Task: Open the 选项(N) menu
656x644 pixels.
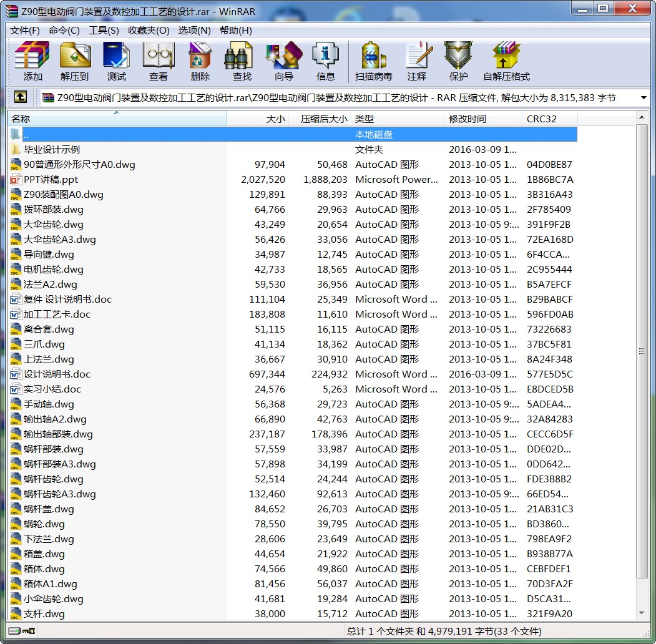Action: click(194, 31)
